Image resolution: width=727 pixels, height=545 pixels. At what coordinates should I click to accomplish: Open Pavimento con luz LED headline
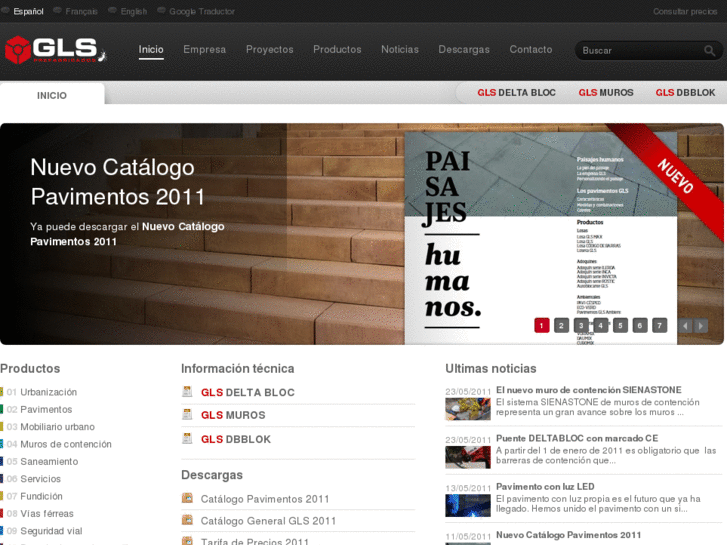(x=545, y=486)
